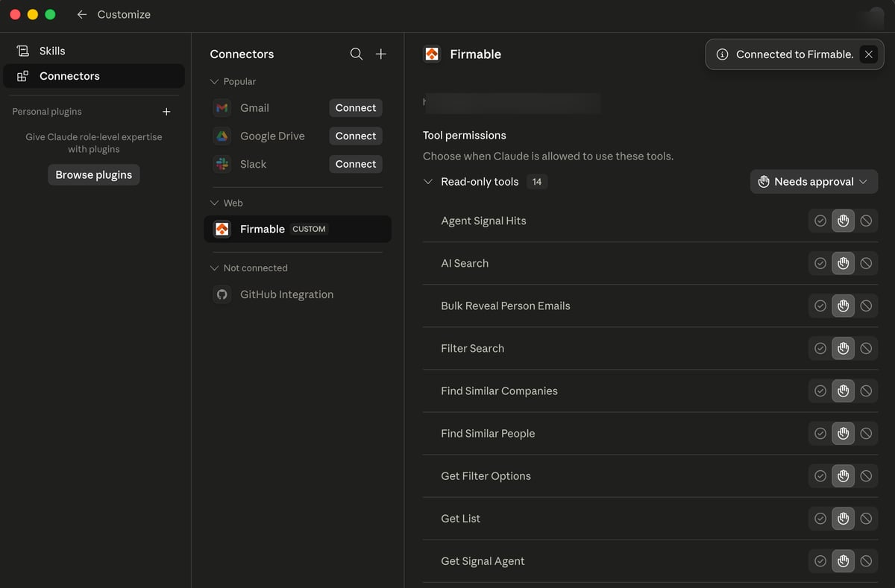Block the Get Signal Agent tool

[x=866, y=560]
